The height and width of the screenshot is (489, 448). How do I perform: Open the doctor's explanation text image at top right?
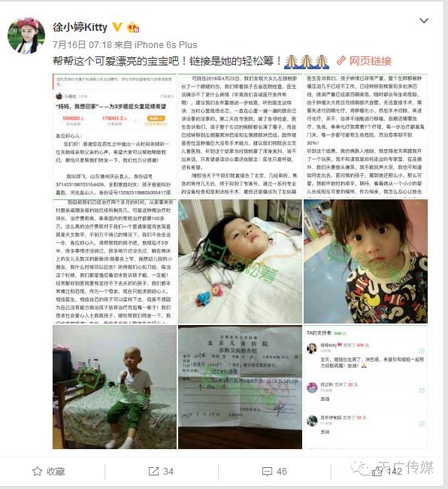(x=365, y=135)
